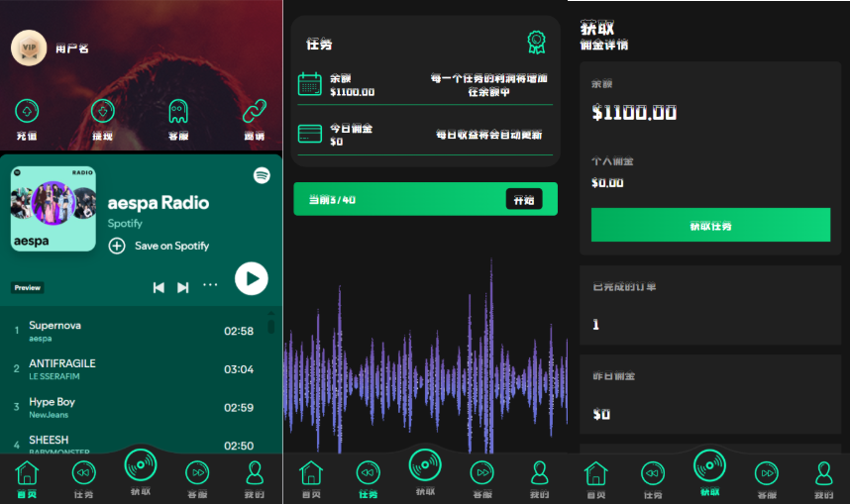Click the Preview badge in Spotify player

coord(27,288)
